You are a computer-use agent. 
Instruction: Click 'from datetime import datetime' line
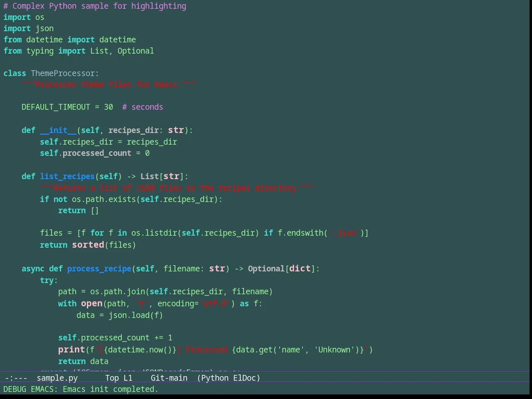point(69,39)
